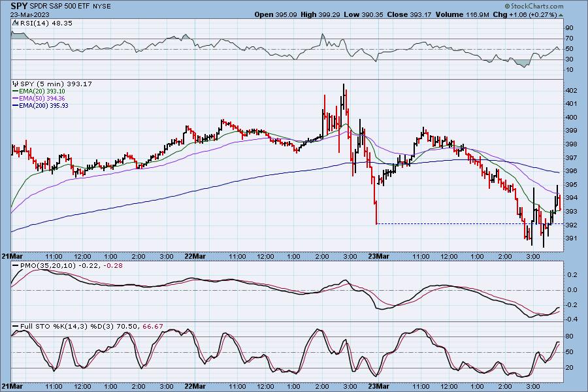Click the -0.4 level on the PMO axis
The height and width of the screenshot is (392, 588).
(x=571, y=319)
